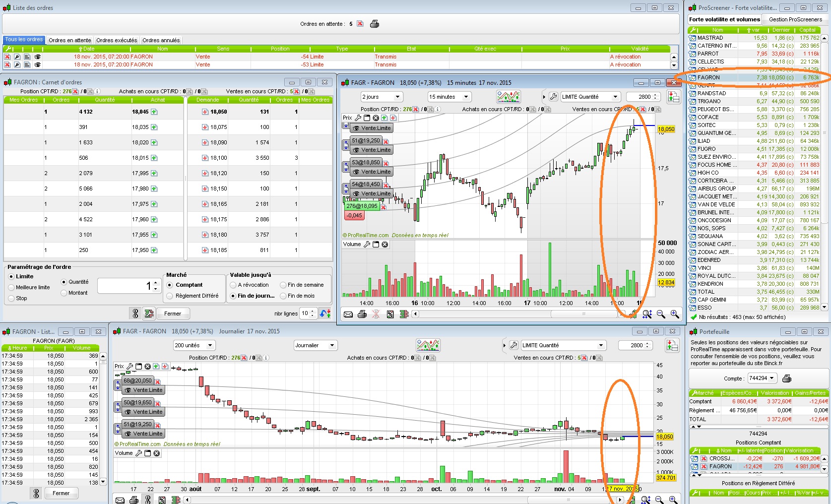Switch to the 'Ordres en attente' tab
Image resolution: width=831 pixels, height=504 pixels.
(70, 40)
